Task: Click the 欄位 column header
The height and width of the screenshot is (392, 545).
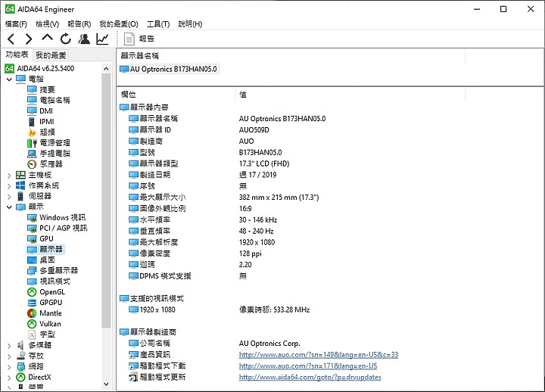Action: [176, 95]
